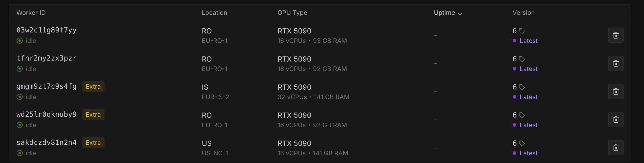Delete worker sakdczdv81n2n4 with trash icon
Image resolution: width=644 pixels, height=163 pixels.
616,148
